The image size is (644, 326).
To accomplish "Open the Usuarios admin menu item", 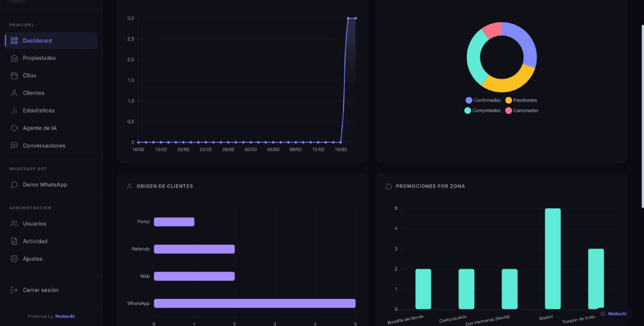I will click(x=34, y=223).
